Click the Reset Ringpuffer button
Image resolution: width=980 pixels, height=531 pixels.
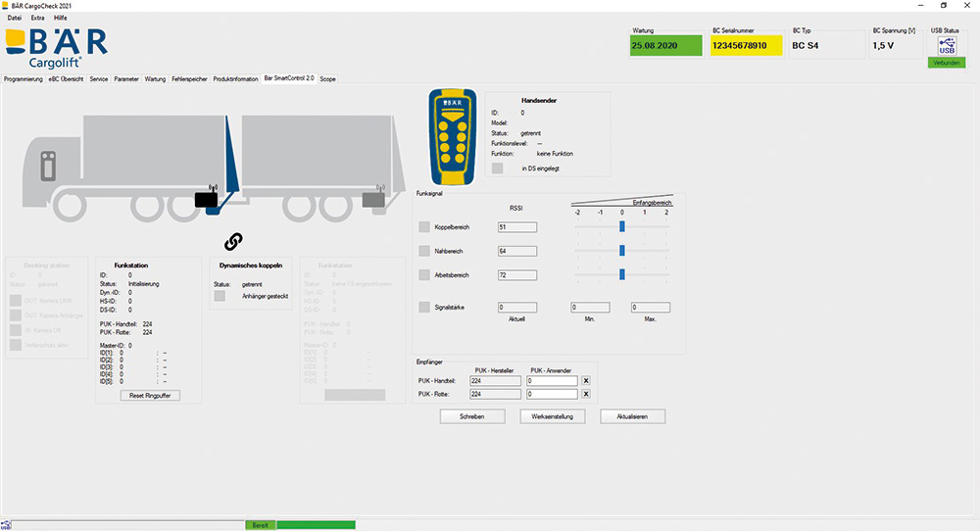pyautogui.click(x=149, y=395)
